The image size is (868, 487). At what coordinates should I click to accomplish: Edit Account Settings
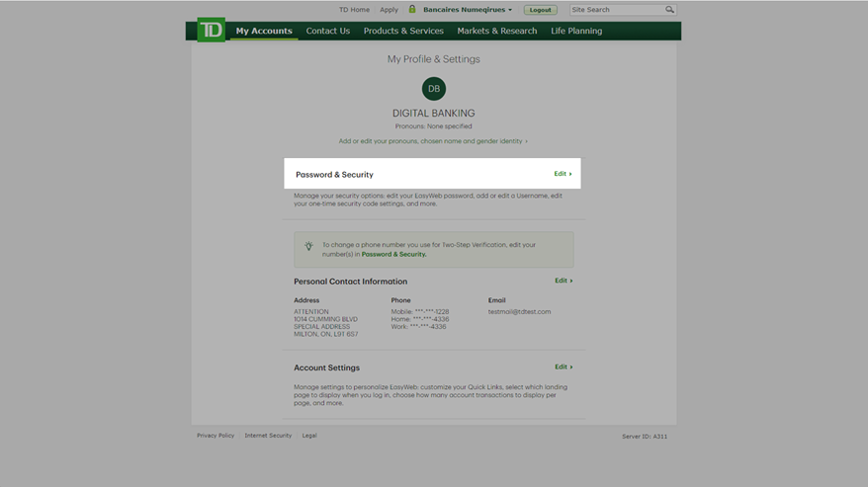(x=564, y=366)
